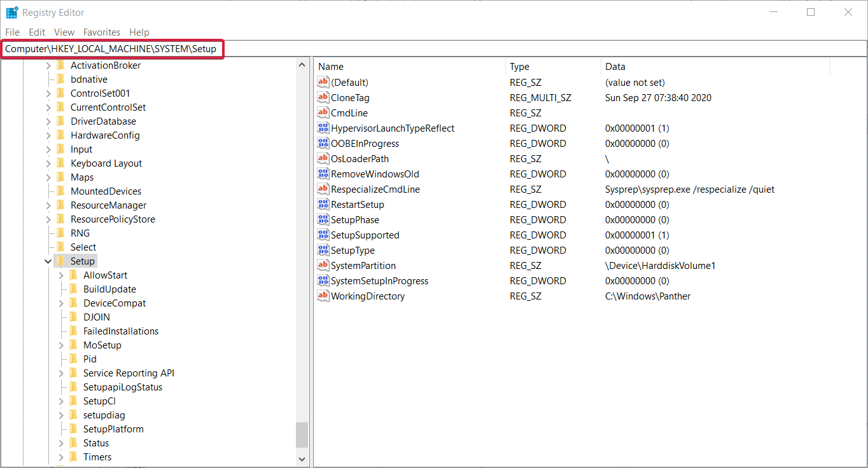The height and width of the screenshot is (468, 868).
Task: Click the data value C:\Windows\Panther
Action: 648,296
